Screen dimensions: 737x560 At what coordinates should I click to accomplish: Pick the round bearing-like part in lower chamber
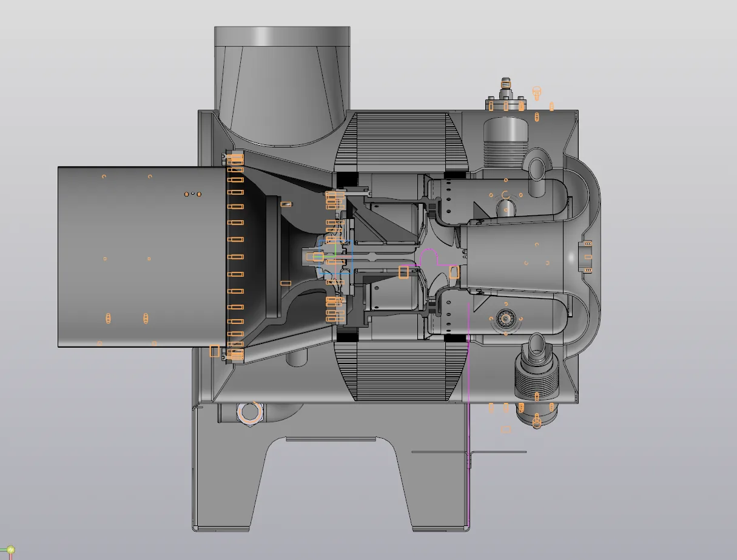[x=505, y=318]
